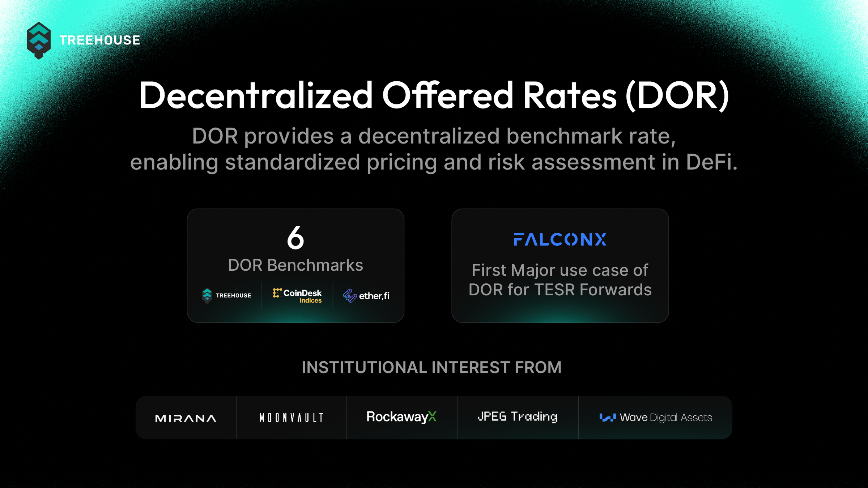Viewport: 868px width, 488px height.
Task: Click the Wave Digital Assets blue wave icon
Action: point(608,418)
